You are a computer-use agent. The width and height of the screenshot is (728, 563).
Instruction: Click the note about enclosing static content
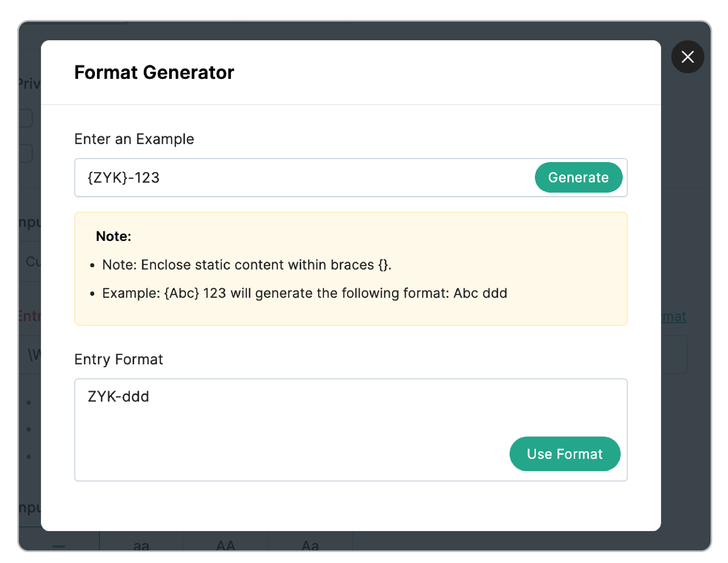(247, 265)
